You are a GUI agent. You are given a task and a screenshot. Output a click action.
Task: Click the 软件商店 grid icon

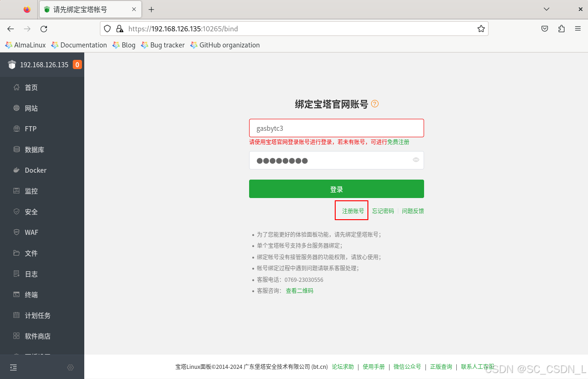pos(17,336)
